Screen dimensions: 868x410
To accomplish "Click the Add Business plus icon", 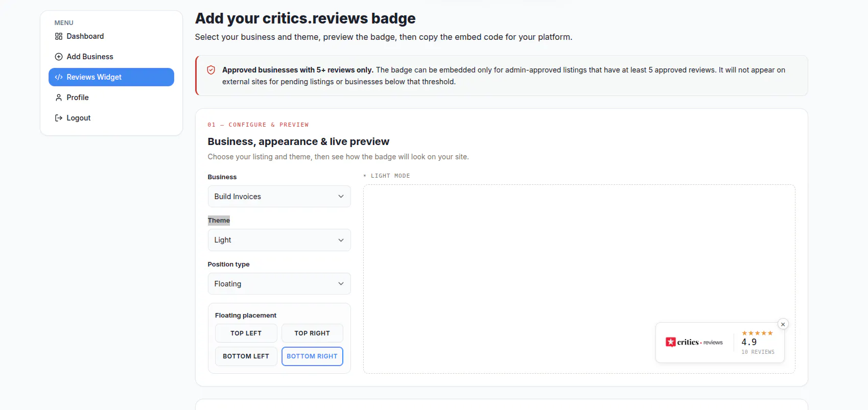I will 59,57.
